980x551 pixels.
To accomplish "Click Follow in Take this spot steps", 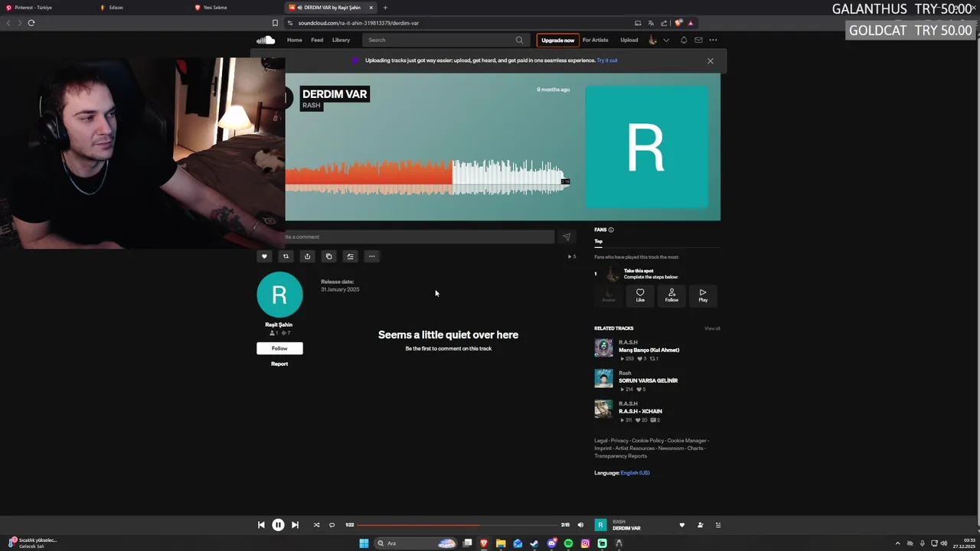I will (x=671, y=295).
